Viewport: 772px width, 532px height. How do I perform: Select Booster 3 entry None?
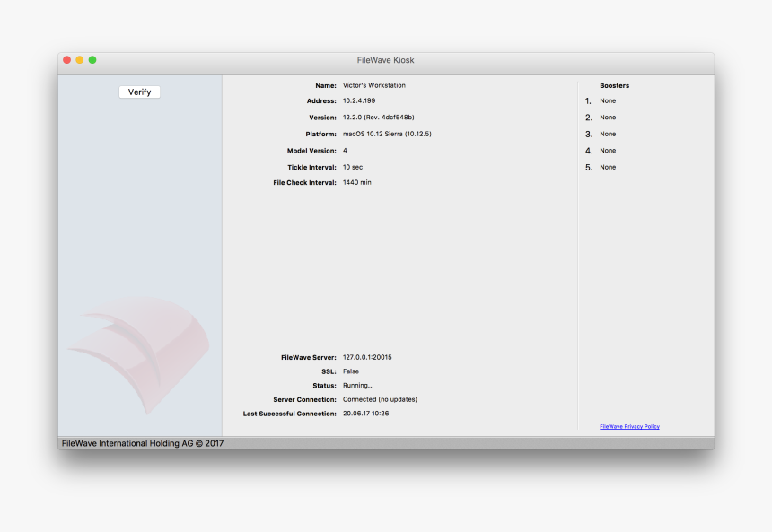[608, 134]
